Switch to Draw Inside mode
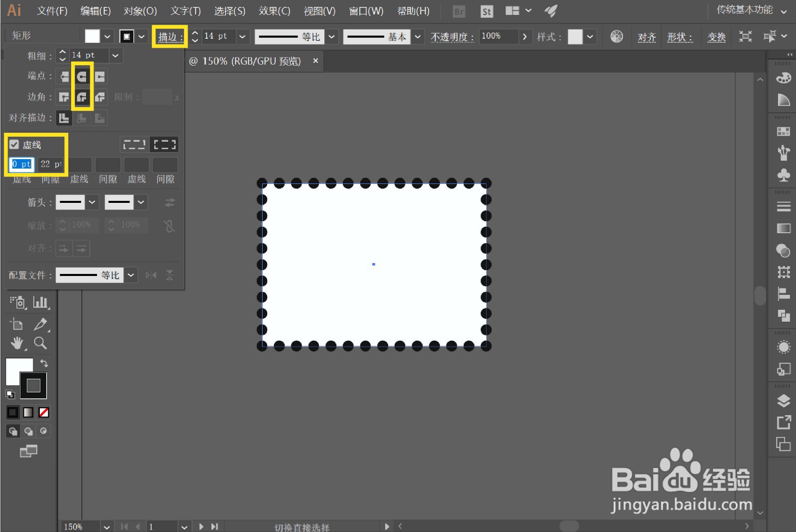 point(44,431)
